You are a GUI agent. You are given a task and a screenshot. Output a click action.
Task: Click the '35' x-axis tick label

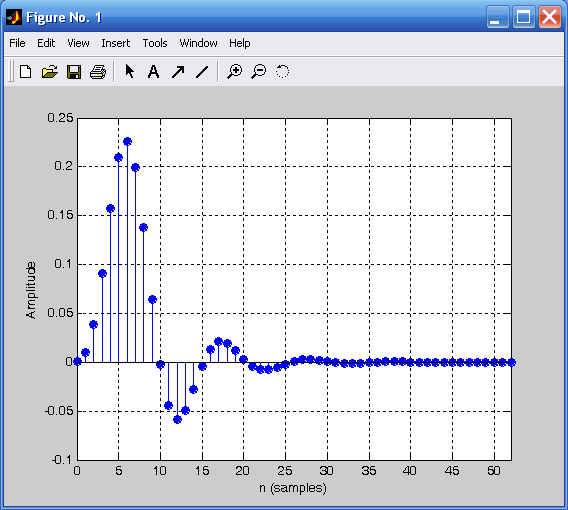pyautogui.click(x=369, y=471)
